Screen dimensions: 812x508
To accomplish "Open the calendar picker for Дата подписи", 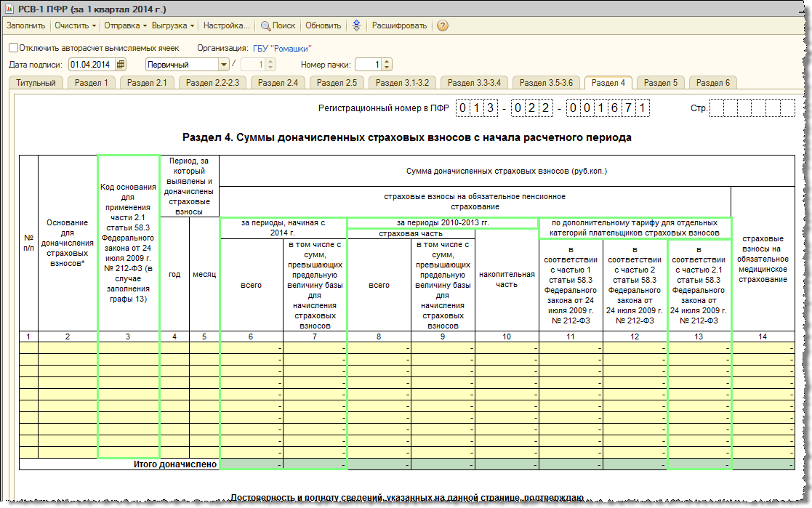I will click(121, 65).
